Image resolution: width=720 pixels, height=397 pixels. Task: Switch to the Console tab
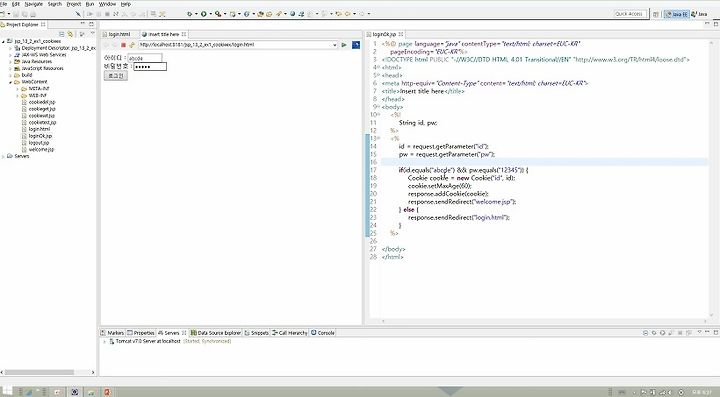tap(323, 333)
